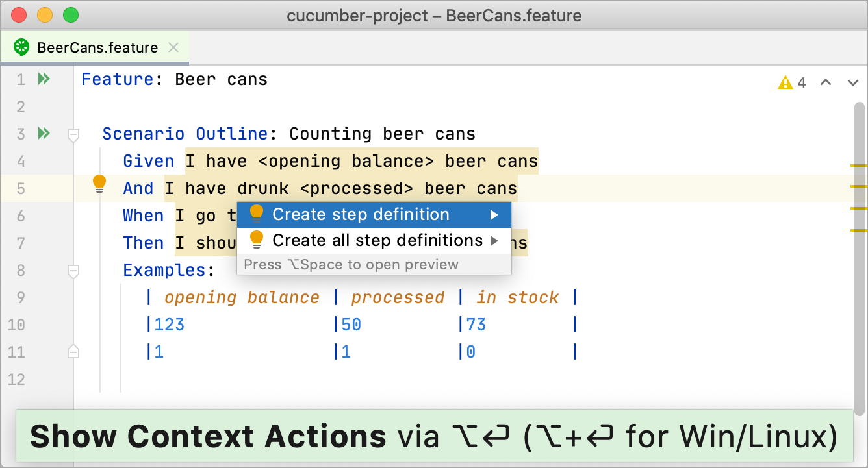Click the Cucumber icon on the feature tab
The height and width of the screenshot is (468, 868).
[x=23, y=47]
